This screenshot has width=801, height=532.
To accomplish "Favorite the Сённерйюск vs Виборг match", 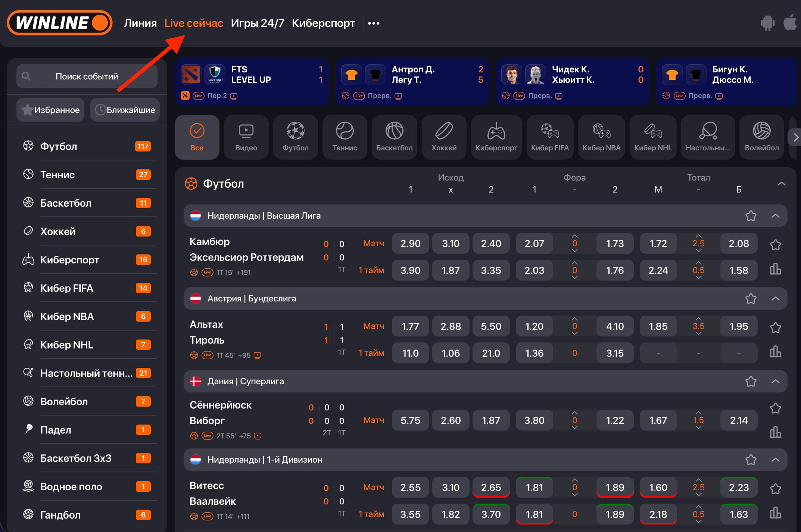I will [x=776, y=408].
